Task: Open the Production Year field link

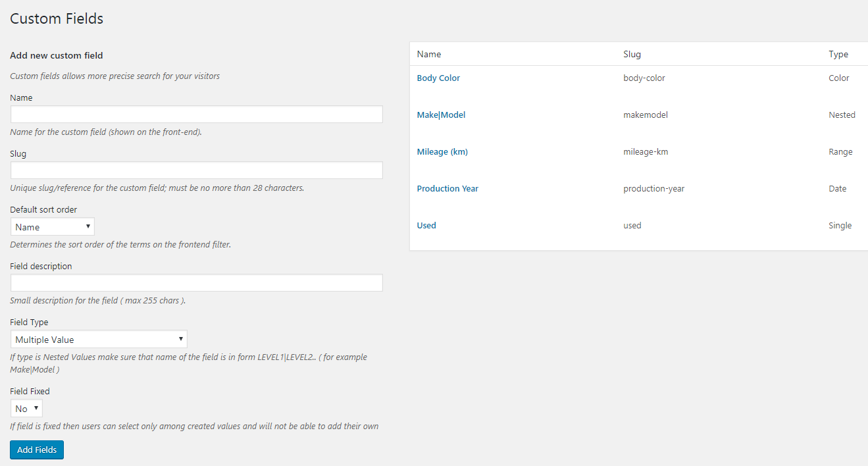Action: pos(447,189)
